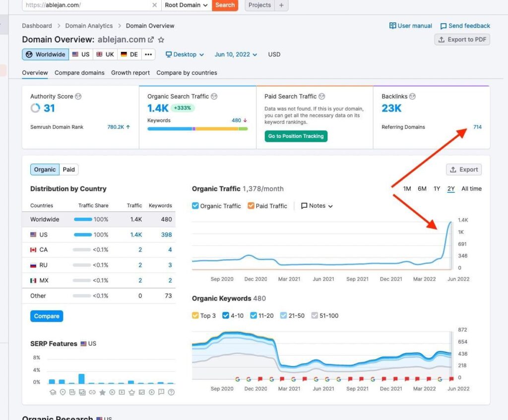Open the Desktop device dropdown

pyautogui.click(x=185, y=55)
